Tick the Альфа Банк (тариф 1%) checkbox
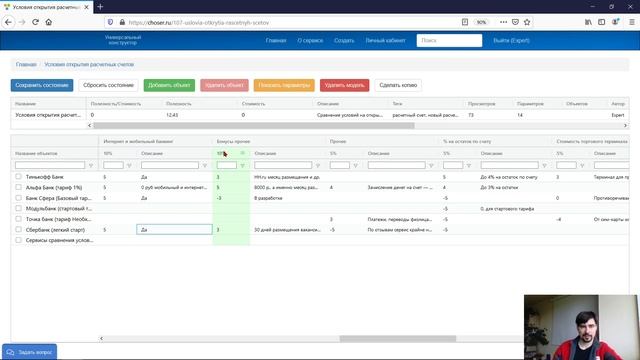640x360 pixels. click(x=18, y=187)
